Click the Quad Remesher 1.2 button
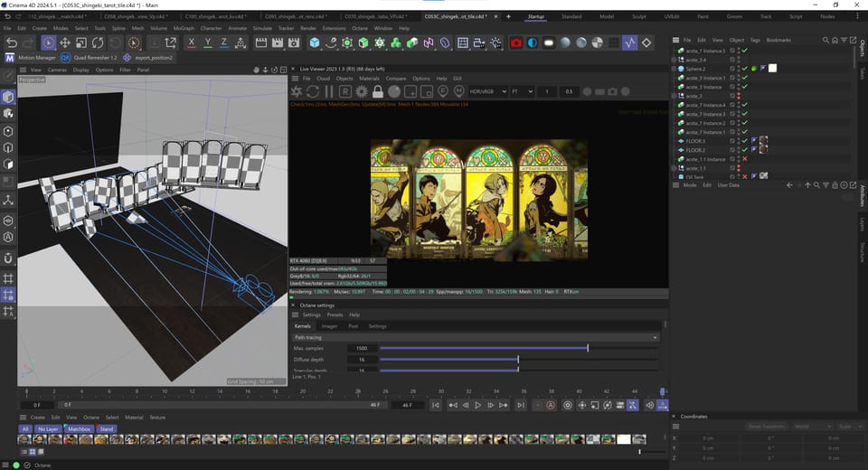The width and height of the screenshot is (868, 470). click(x=90, y=58)
